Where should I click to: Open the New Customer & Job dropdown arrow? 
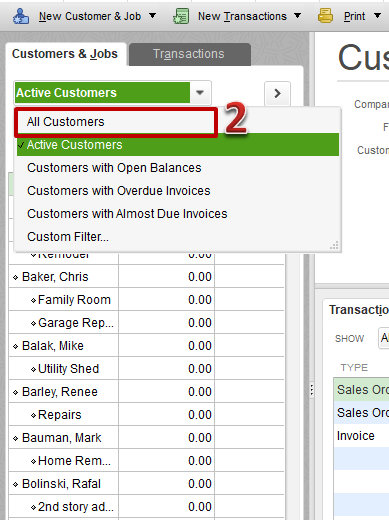152,16
